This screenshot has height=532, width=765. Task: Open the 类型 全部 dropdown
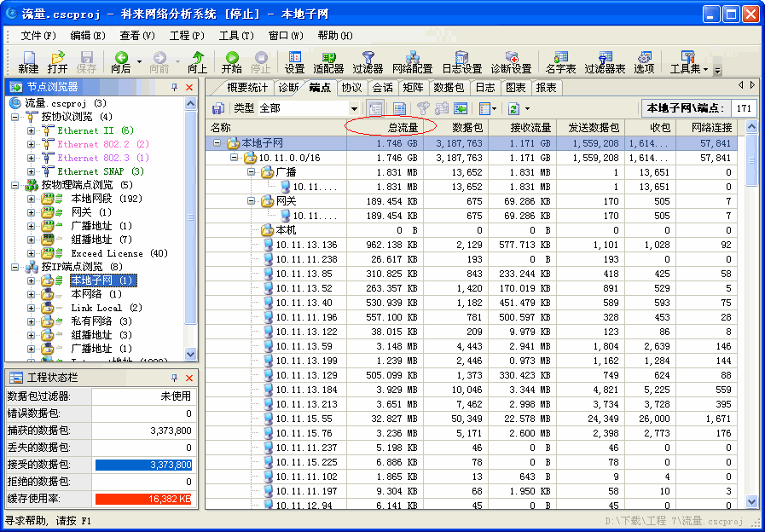point(355,109)
